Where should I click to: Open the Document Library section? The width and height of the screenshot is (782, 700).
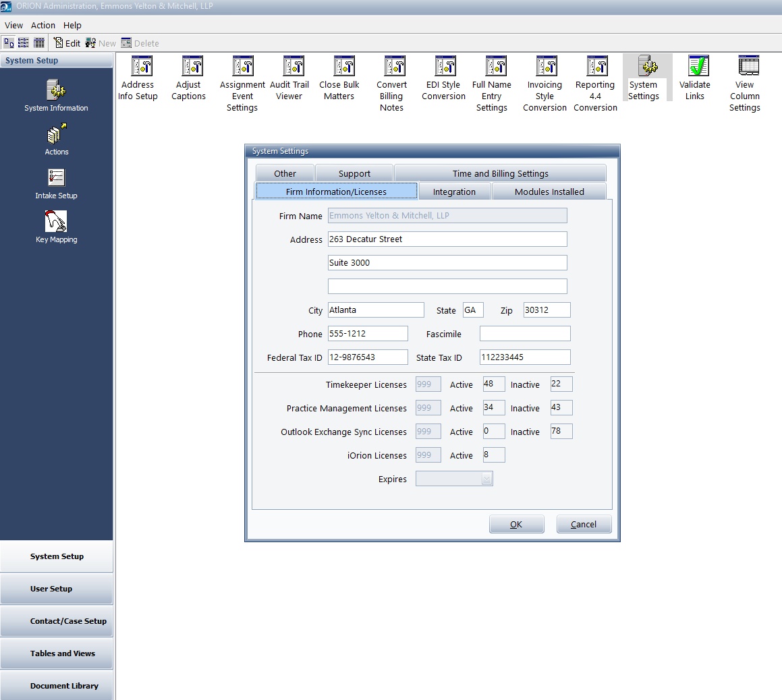57,686
